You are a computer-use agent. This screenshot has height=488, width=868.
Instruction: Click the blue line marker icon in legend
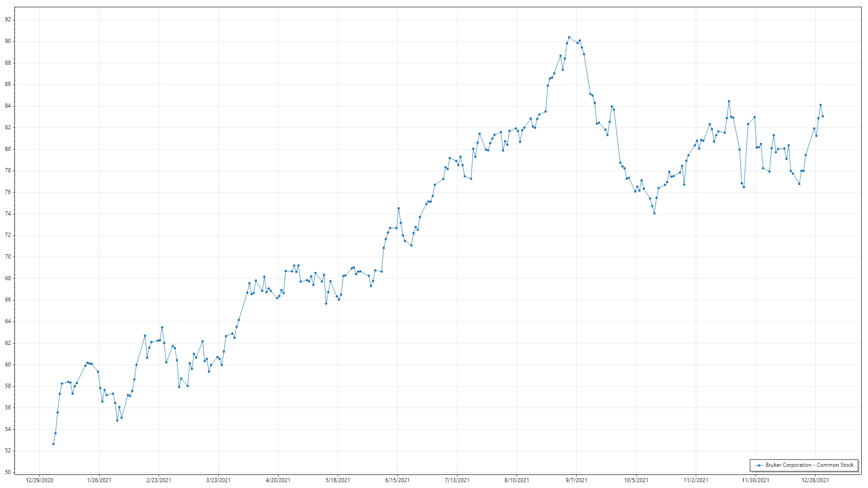coord(759,465)
